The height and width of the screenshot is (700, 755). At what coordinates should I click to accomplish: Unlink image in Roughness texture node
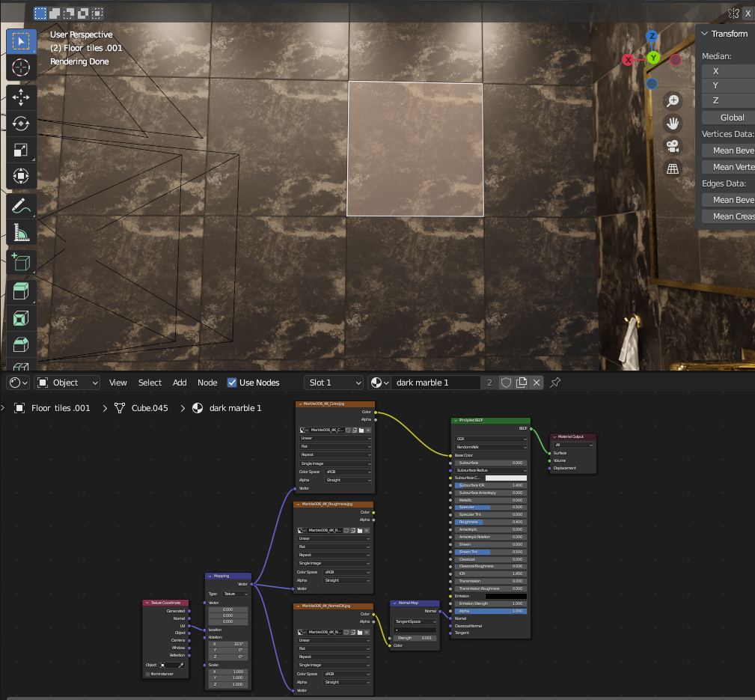pyautogui.click(x=367, y=530)
